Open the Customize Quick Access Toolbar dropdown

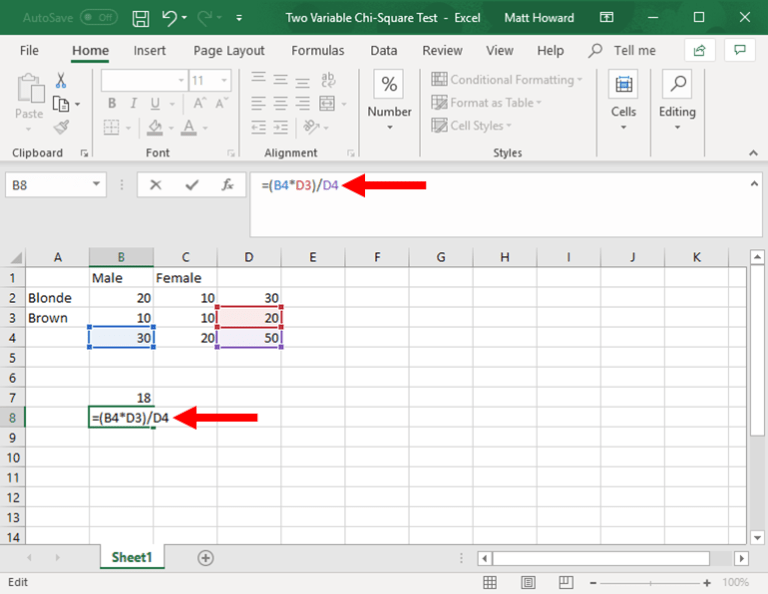pyautogui.click(x=239, y=19)
